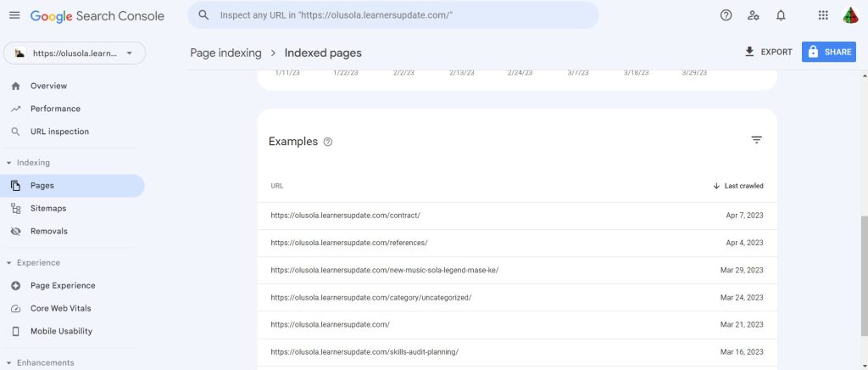
Task: Open the Help question mark icon
Action: click(726, 15)
